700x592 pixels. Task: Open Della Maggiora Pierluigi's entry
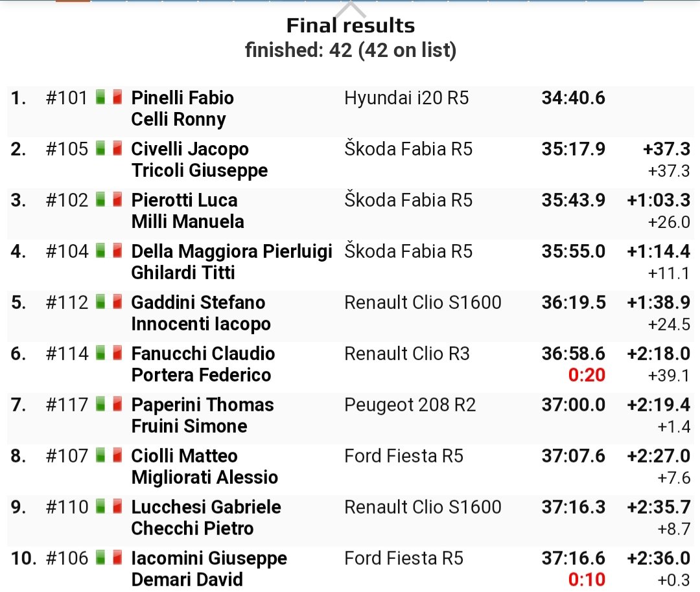231,251
